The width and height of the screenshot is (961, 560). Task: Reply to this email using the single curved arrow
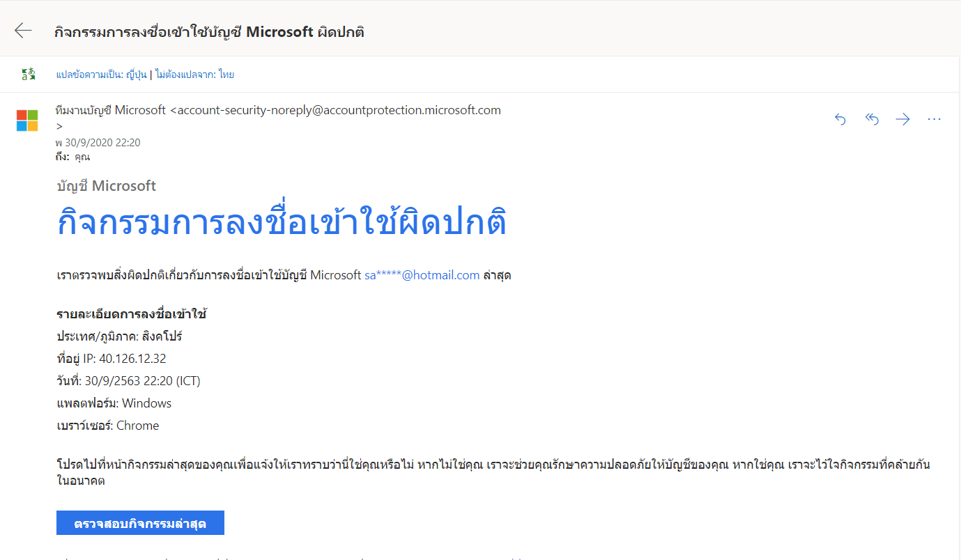[x=840, y=119]
